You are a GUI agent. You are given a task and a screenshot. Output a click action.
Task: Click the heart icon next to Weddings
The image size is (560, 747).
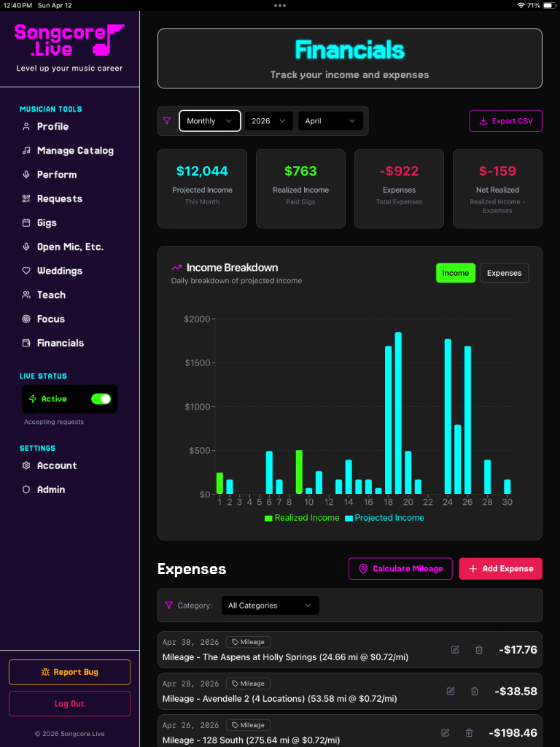[26, 271]
